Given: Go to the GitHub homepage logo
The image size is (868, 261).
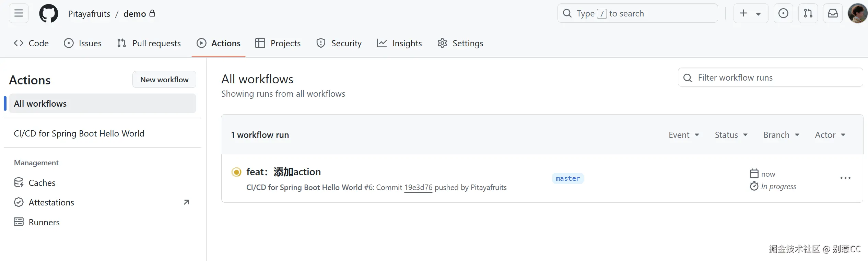Looking at the screenshot, I should coord(49,13).
